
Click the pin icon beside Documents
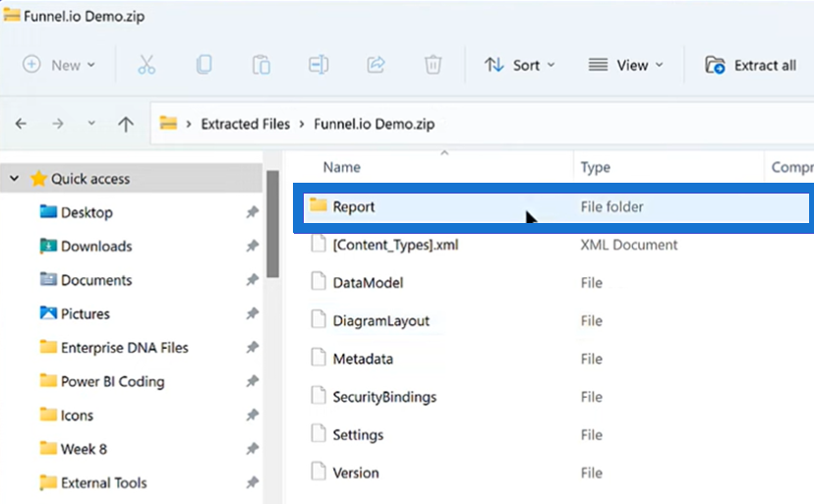pos(253,280)
